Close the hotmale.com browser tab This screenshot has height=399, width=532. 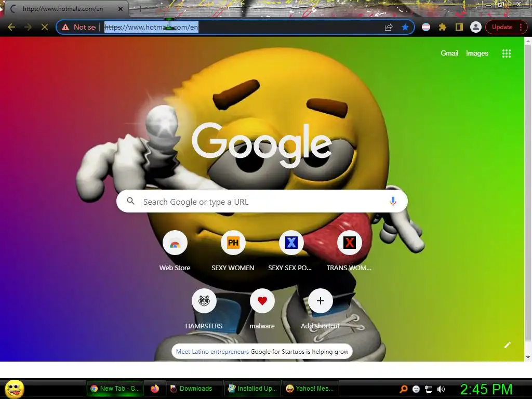point(121,9)
